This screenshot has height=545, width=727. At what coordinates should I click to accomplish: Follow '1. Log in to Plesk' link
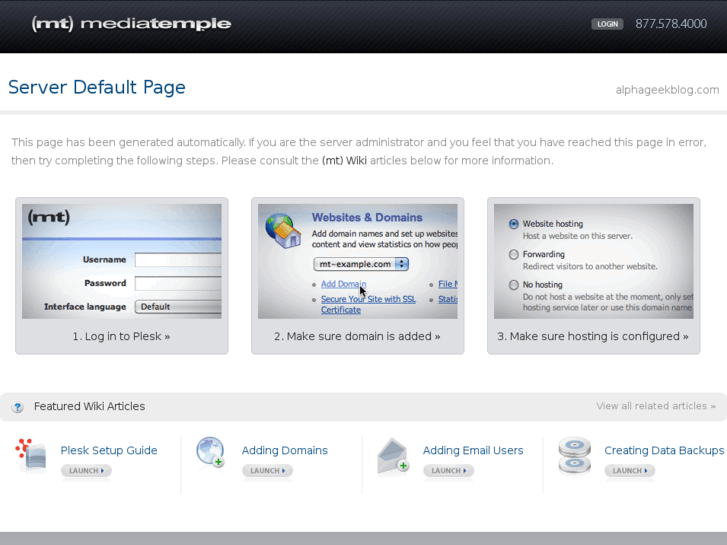121,336
